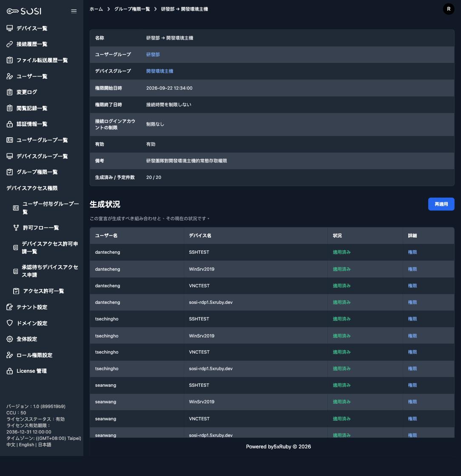Click the 認証情報一覧 lock icon
This screenshot has height=476, width=461.
[x=10, y=124]
